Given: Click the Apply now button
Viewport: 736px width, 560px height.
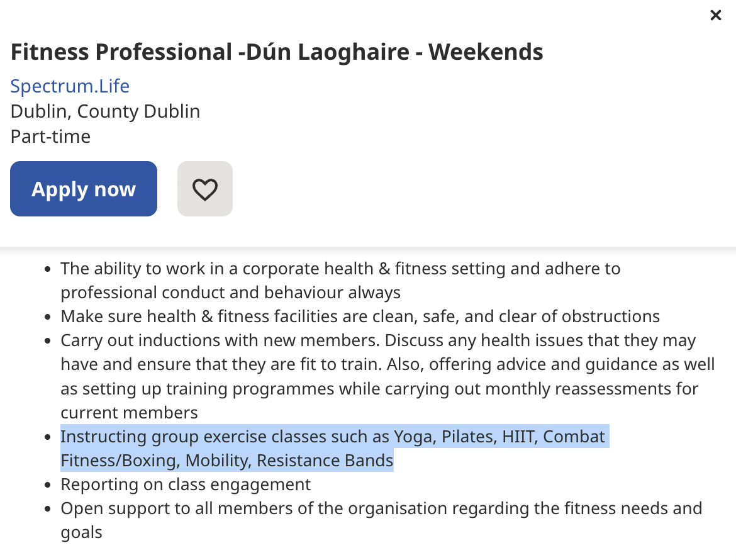Looking at the screenshot, I should point(83,188).
